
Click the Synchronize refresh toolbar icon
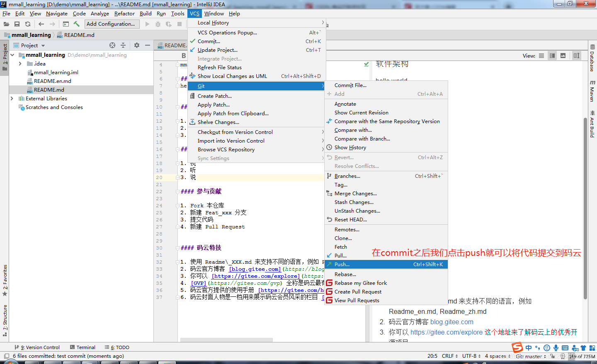28,24
